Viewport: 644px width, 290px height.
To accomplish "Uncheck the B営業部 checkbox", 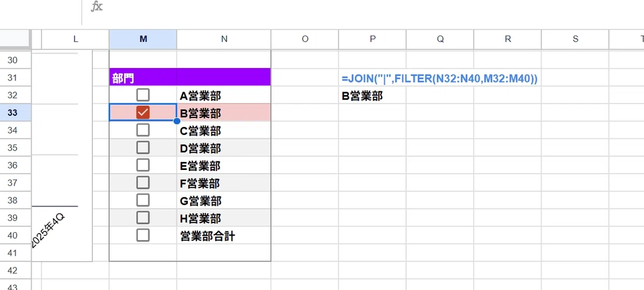I will point(143,113).
